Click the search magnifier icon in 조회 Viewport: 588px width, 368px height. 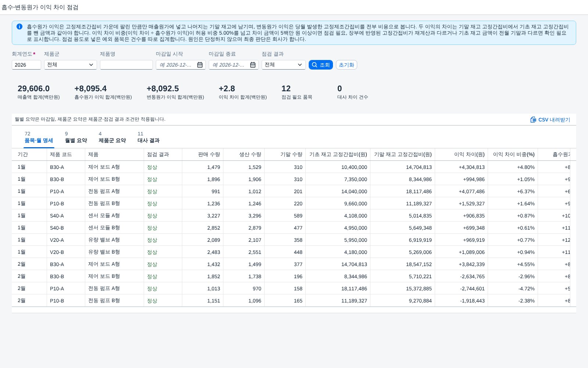point(315,65)
